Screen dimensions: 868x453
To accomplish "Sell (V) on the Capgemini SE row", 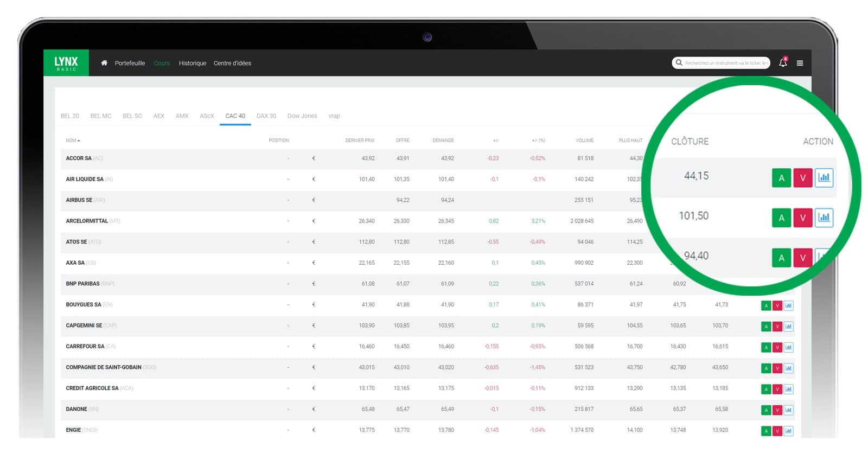I will 777,327.
